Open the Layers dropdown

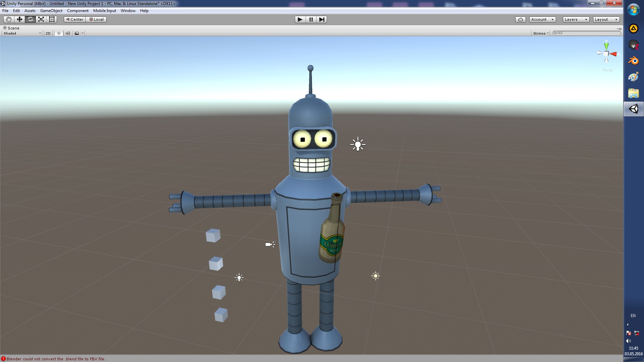coord(576,19)
